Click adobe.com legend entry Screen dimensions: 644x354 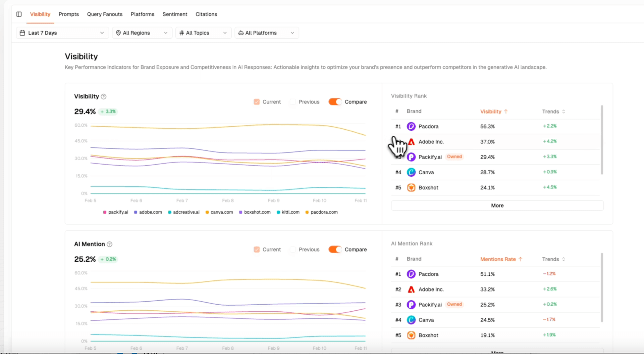[x=148, y=212]
